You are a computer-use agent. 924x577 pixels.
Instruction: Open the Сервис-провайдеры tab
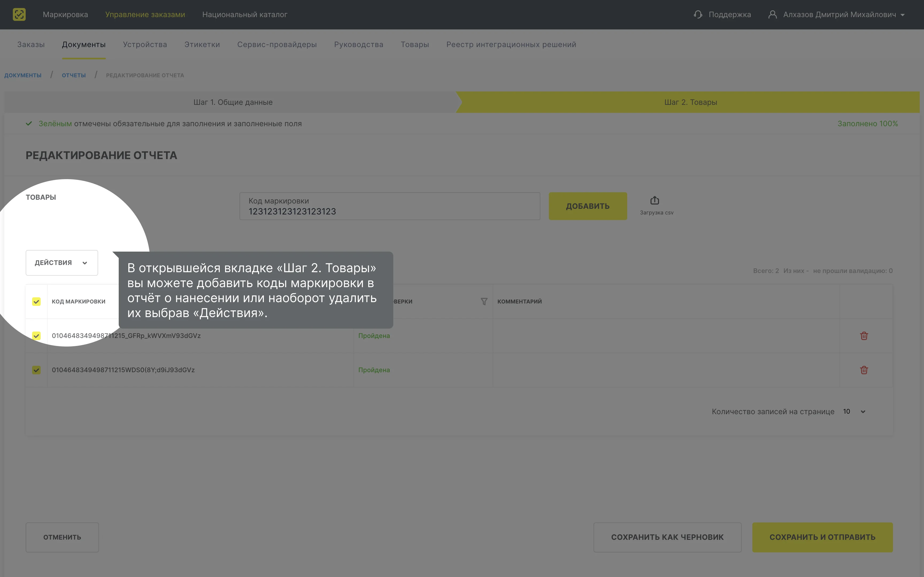pos(277,44)
